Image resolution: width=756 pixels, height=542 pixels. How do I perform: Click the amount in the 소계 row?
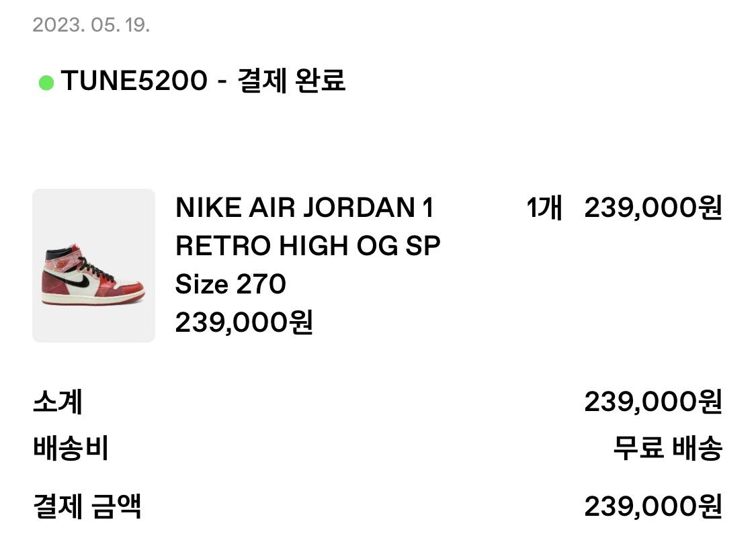click(653, 402)
